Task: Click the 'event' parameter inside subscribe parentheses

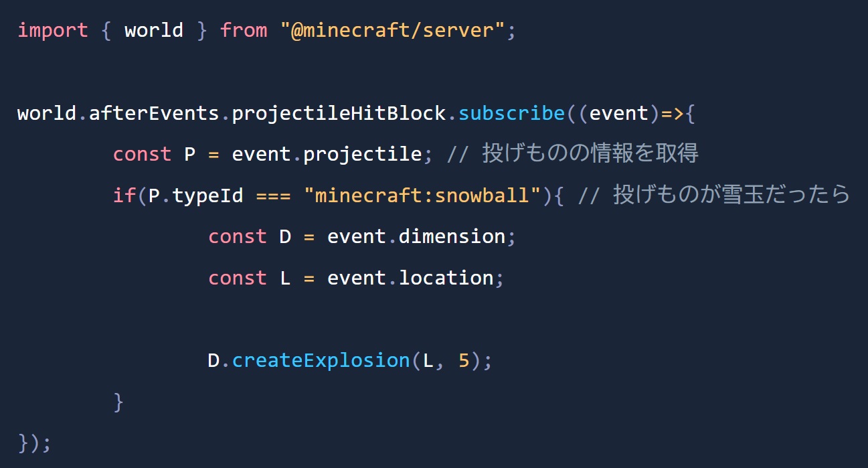Action: 619,113
